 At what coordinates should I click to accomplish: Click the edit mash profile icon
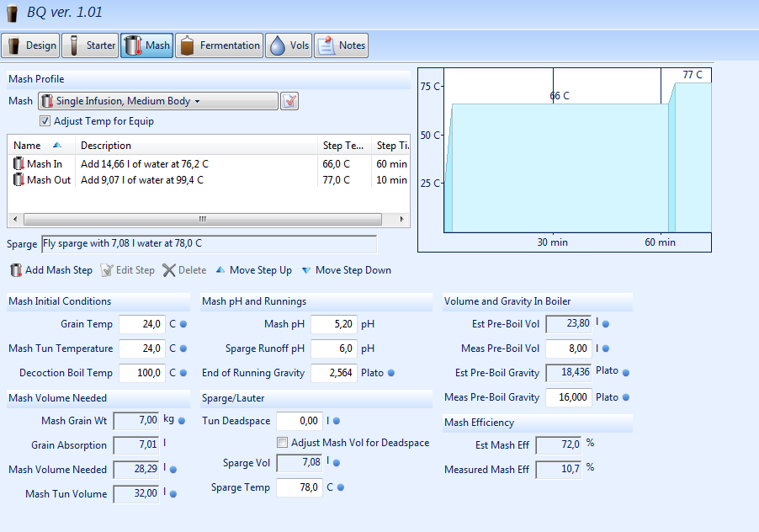coord(289,102)
